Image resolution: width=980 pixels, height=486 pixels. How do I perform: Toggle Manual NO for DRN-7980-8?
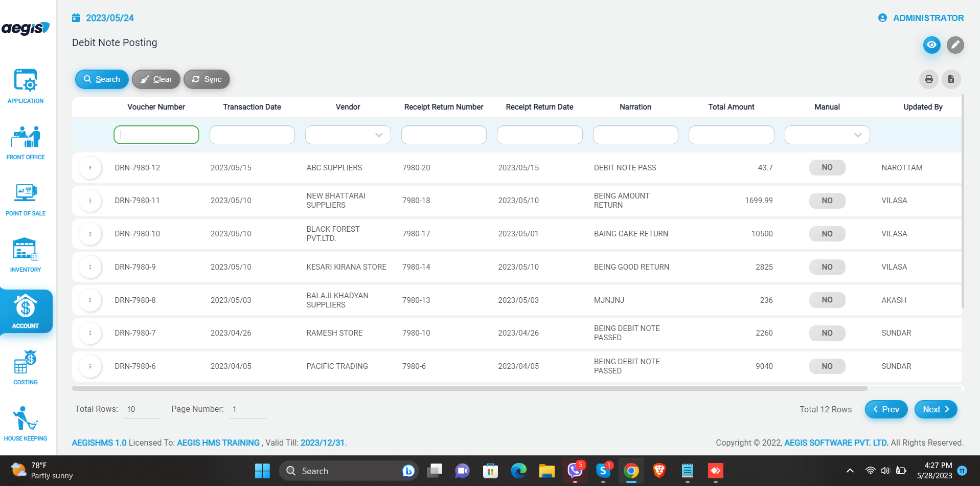coord(827,300)
